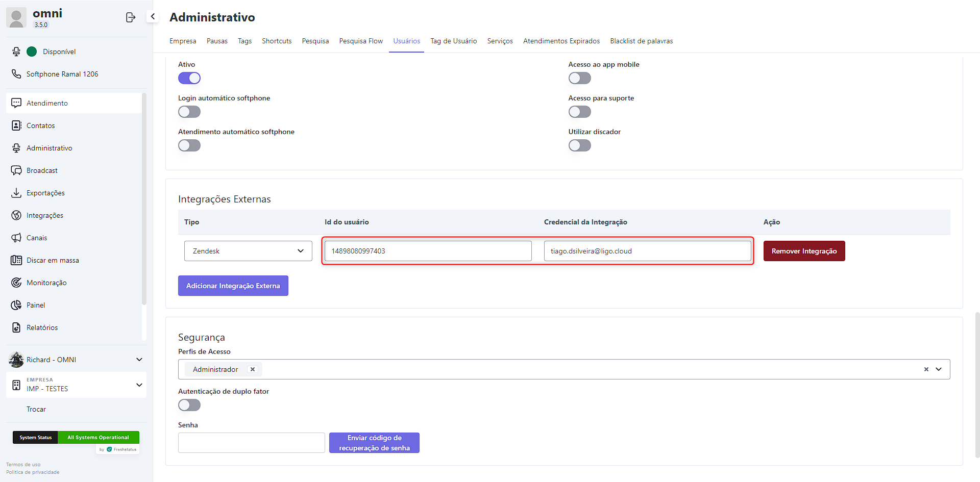Switch to the Empresa tab
Screen dimensions: 980x482
tap(183, 41)
